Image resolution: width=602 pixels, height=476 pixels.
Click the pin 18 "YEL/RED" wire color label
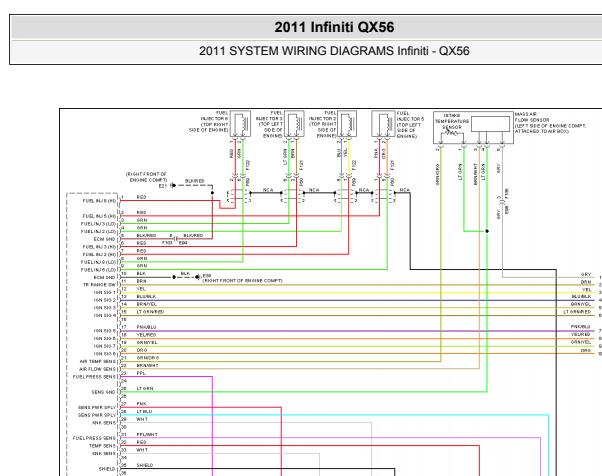pos(146,335)
